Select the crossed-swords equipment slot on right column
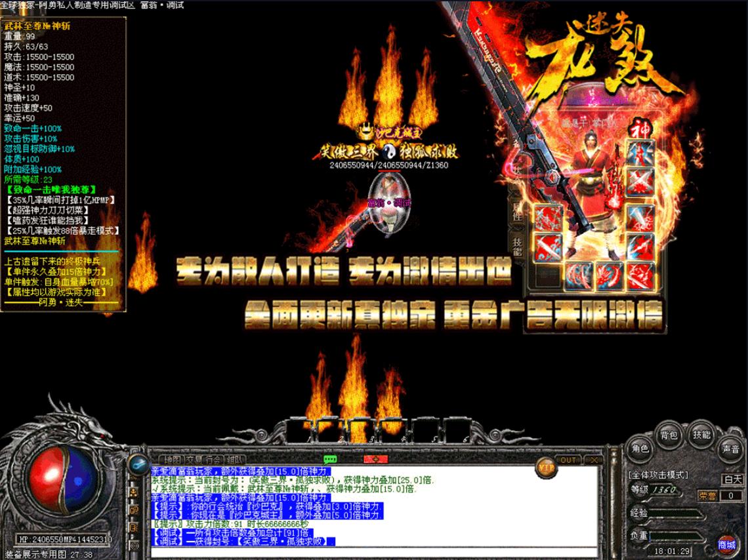The width and height of the screenshot is (748, 560). pyautogui.click(x=640, y=182)
